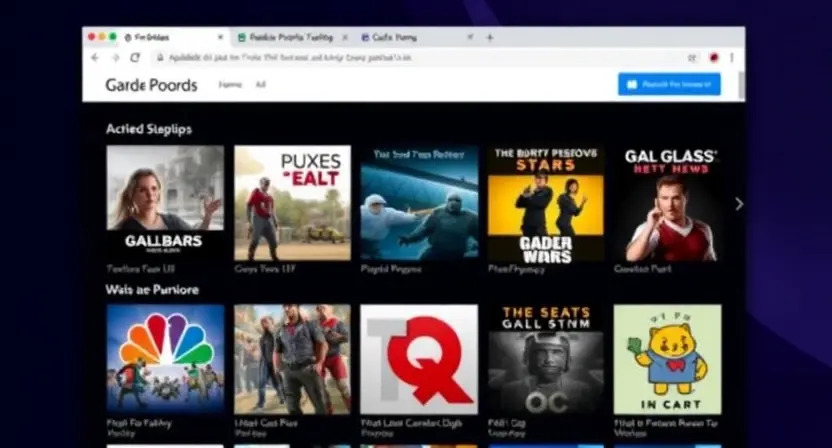Click the icon left of the red profile icon
This screenshot has width=832, height=448.
point(692,57)
